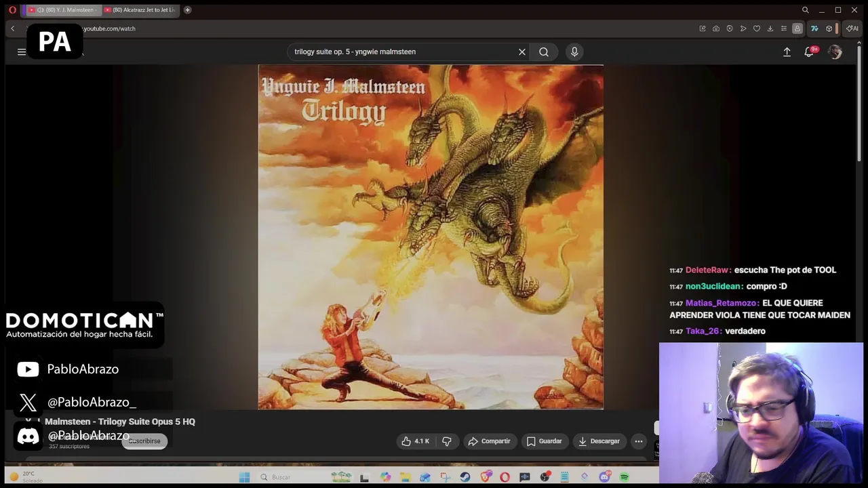This screenshot has width=868, height=488.
Task: Open the more actions three-dot menu
Action: point(639,441)
